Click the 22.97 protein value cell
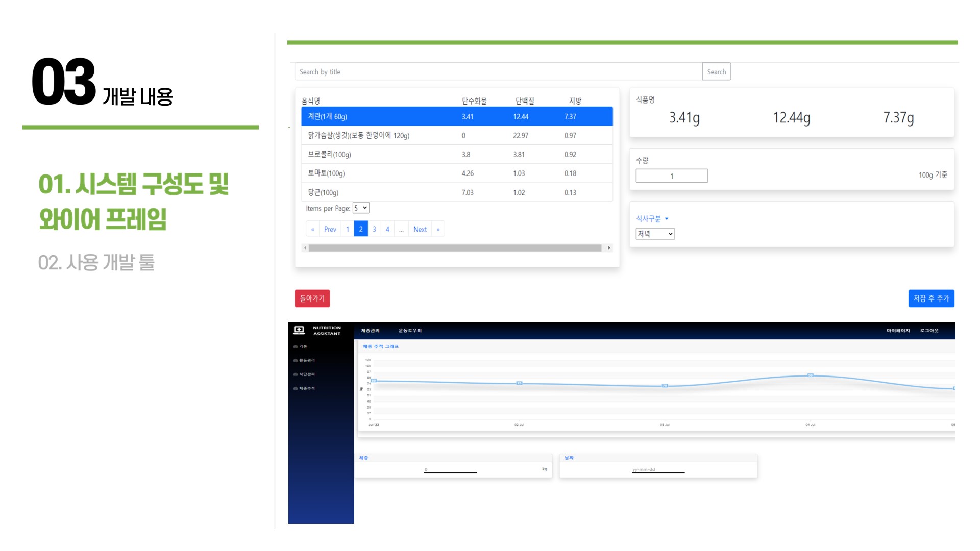Image resolution: width=980 pixels, height=551 pixels. pyautogui.click(x=521, y=136)
